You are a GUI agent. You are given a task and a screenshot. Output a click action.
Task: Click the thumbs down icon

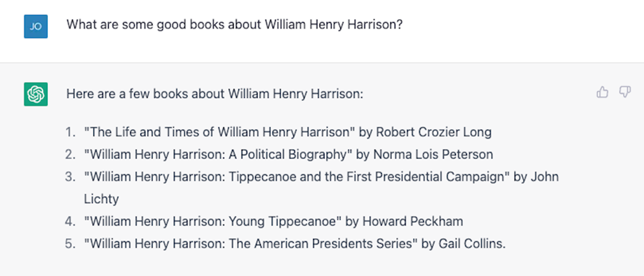[625, 92]
